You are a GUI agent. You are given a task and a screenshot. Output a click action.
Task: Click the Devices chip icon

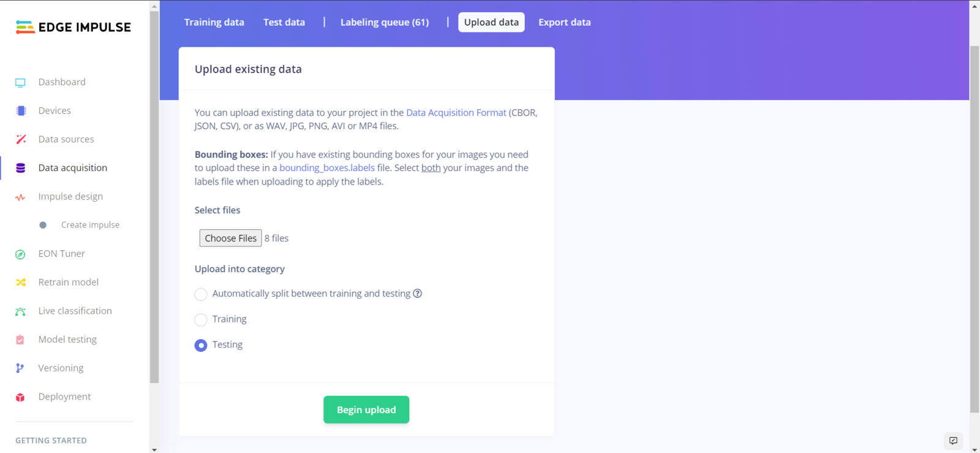pyautogui.click(x=21, y=111)
